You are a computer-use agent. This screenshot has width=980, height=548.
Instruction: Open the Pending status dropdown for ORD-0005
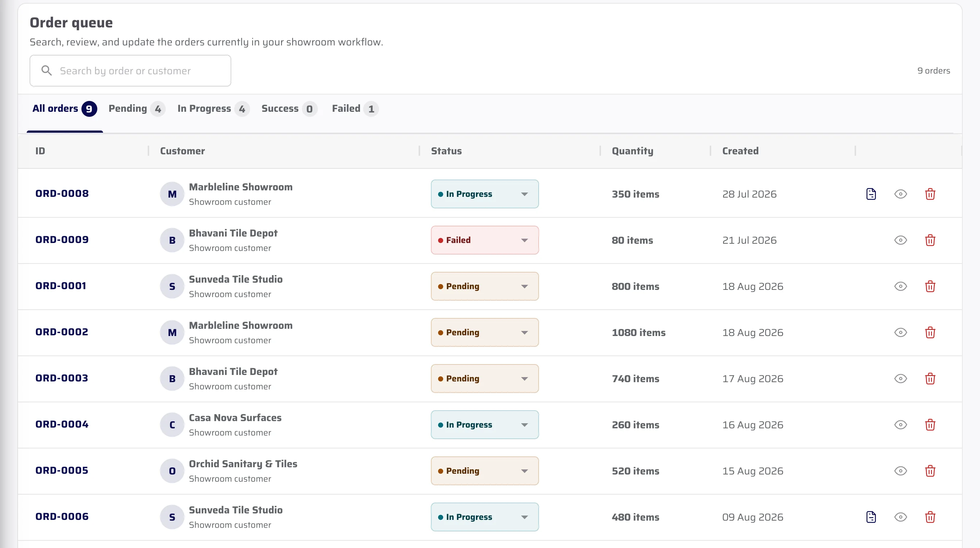[x=485, y=471]
